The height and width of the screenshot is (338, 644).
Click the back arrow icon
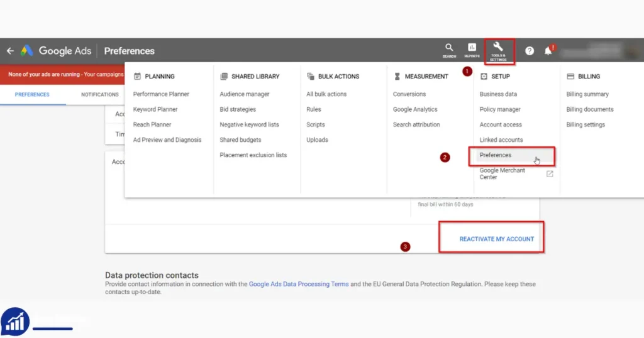click(10, 51)
